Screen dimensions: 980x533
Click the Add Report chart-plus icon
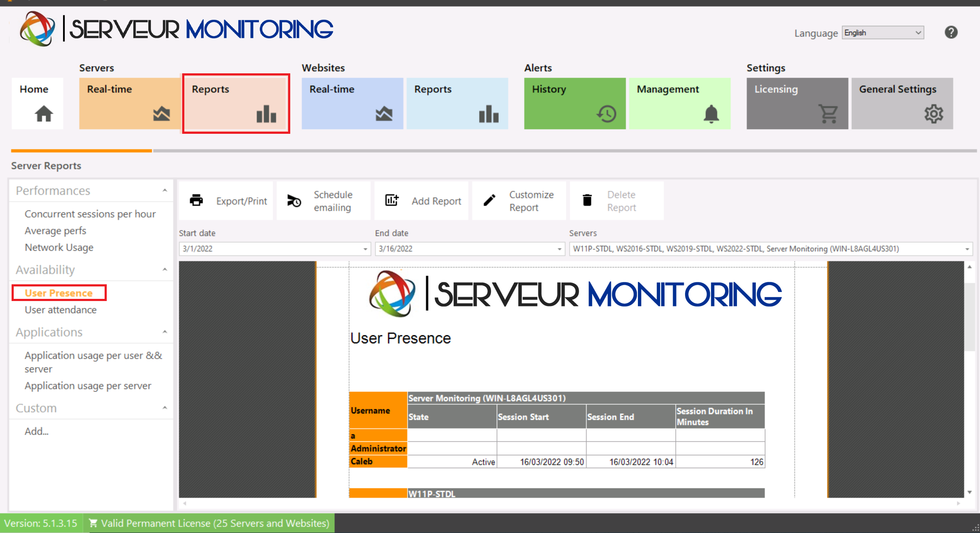392,200
